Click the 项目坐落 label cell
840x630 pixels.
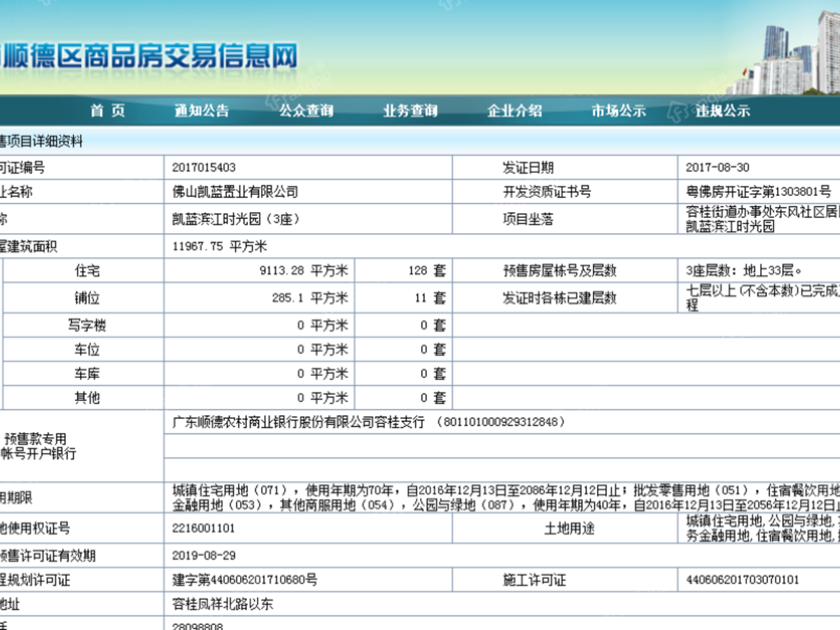point(528,219)
